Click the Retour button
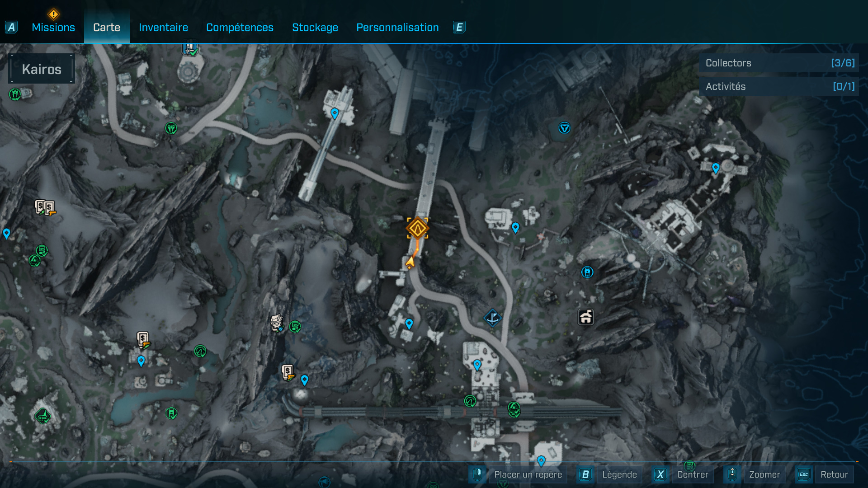868x488 pixels. click(834, 474)
